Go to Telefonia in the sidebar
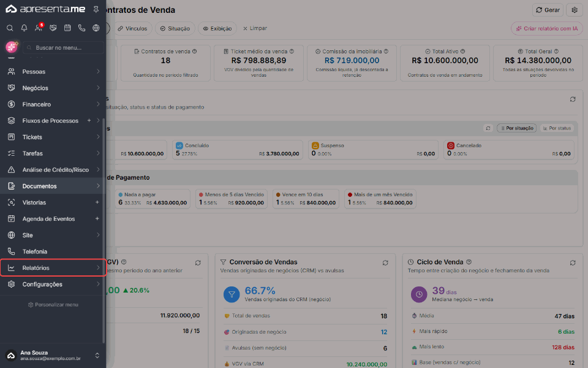The height and width of the screenshot is (368, 588). click(52, 251)
